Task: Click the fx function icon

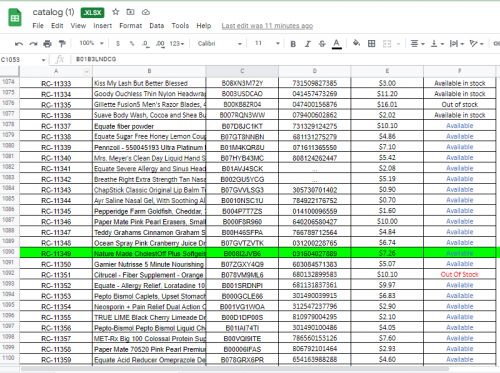Action: tap(60, 60)
